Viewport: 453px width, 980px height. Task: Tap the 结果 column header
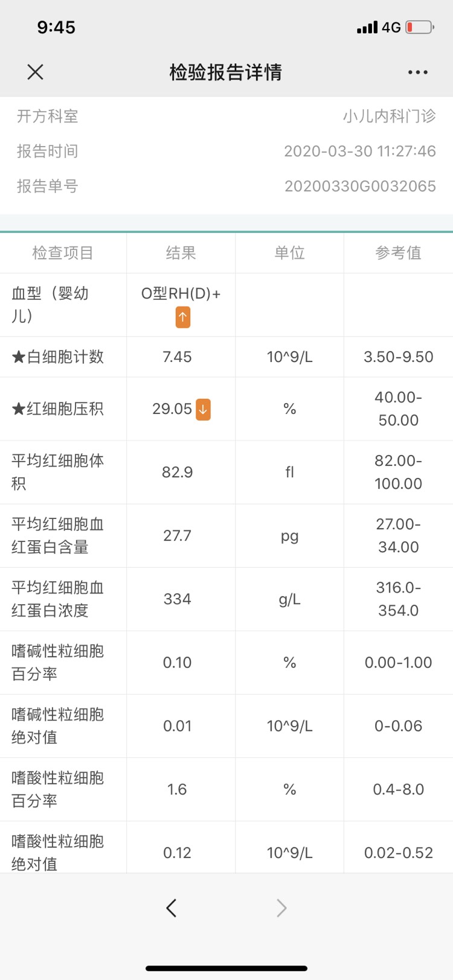181,253
